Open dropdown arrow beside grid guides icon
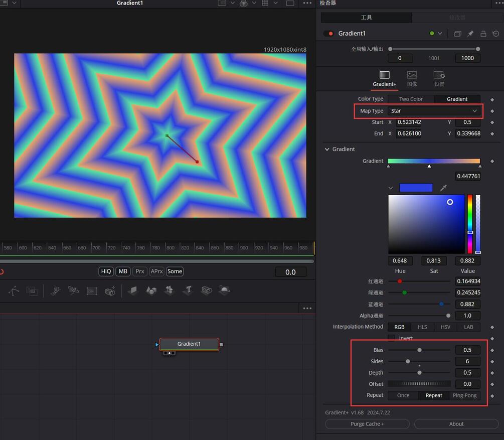This screenshot has width=504, height=440. click(x=275, y=3)
